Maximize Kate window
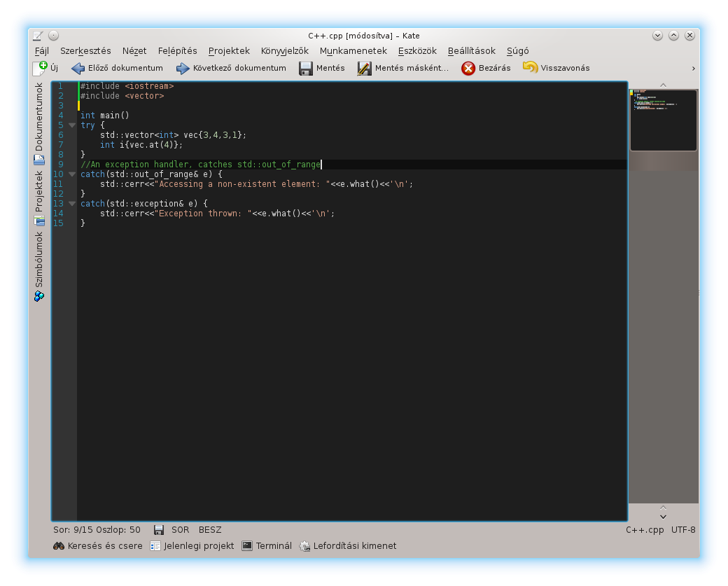The height and width of the screenshot is (586, 728). coord(673,36)
